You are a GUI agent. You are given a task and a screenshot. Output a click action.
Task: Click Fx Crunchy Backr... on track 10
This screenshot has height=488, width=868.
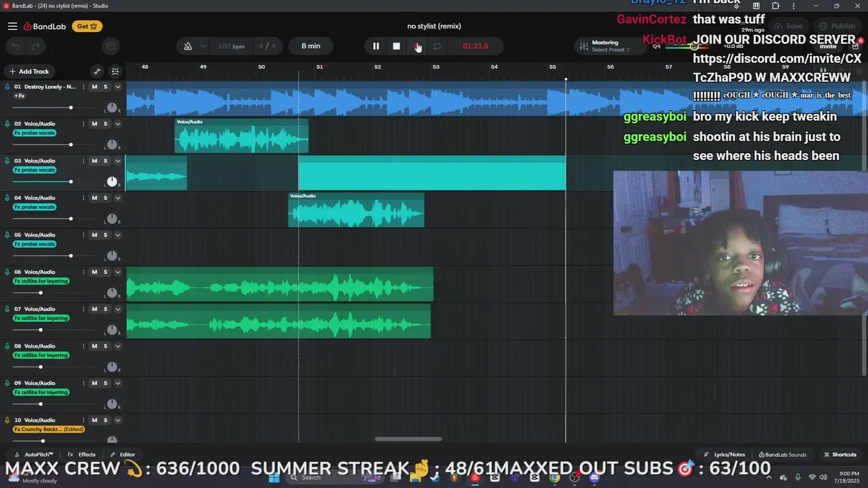49,430
